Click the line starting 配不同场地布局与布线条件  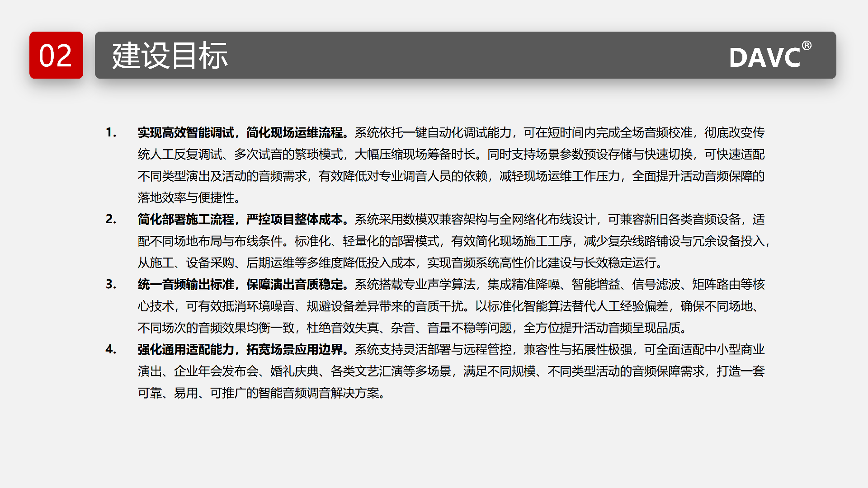click(454, 241)
